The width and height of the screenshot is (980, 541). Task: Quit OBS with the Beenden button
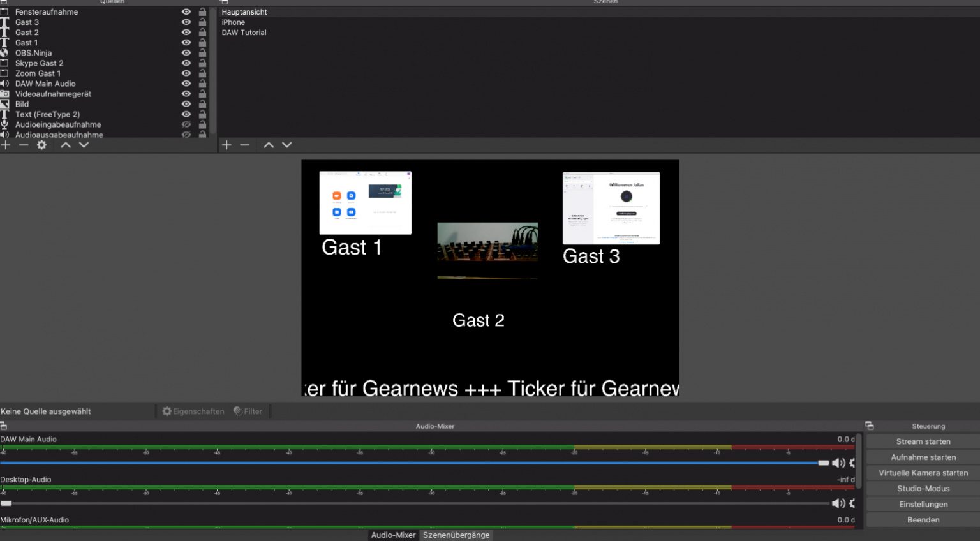tap(923, 520)
